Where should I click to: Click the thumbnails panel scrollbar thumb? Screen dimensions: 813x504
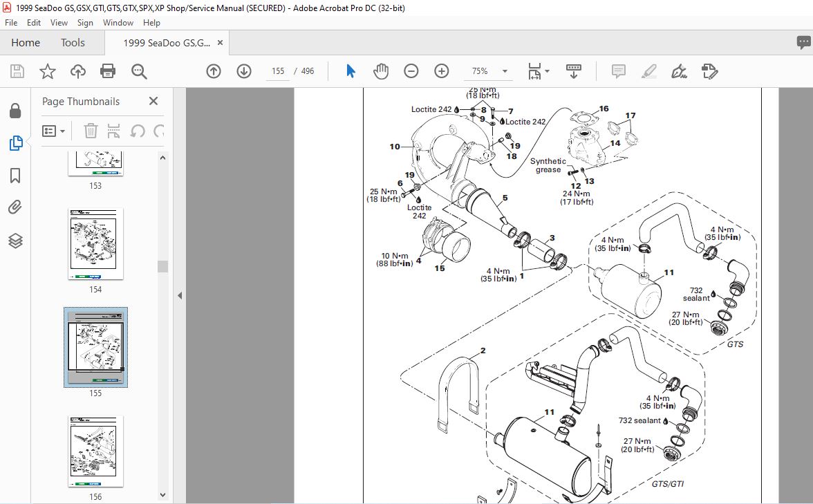163,266
